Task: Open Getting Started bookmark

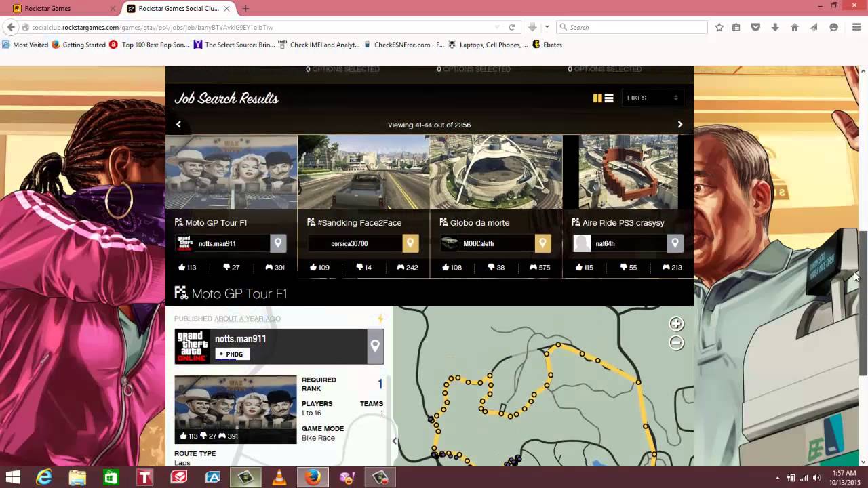Action: (79, 45)
